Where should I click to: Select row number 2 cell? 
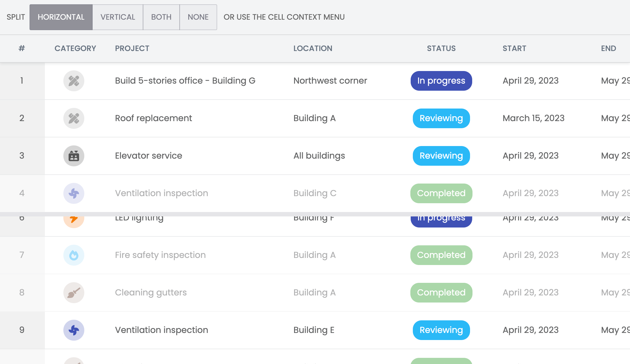point(22,118)
